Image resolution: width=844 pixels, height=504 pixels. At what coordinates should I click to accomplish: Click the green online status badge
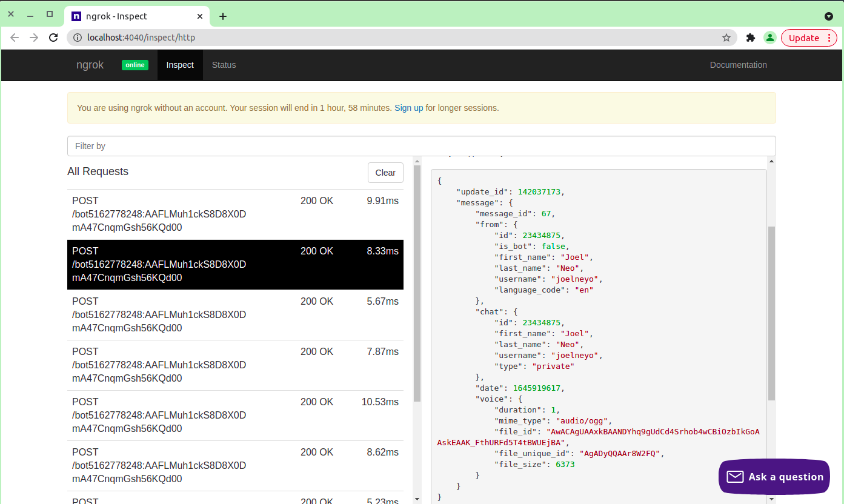point(135,65)
